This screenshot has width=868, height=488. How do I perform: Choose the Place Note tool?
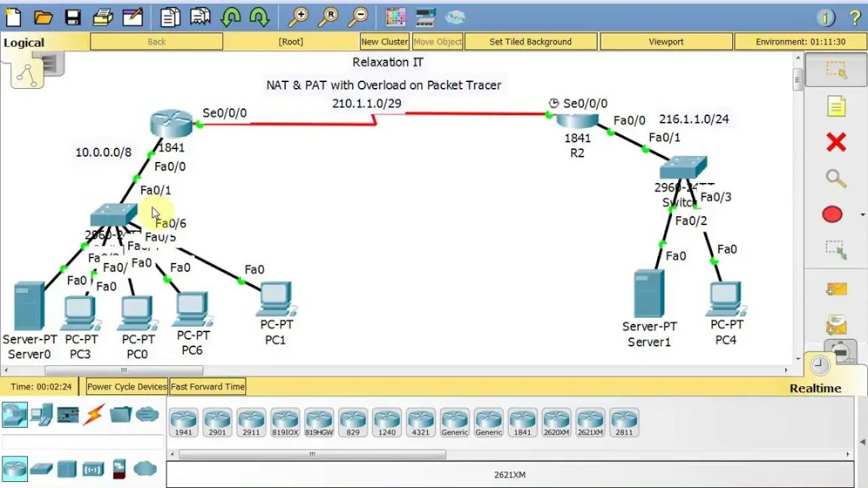pyautogui.click(x=836, y=106)
